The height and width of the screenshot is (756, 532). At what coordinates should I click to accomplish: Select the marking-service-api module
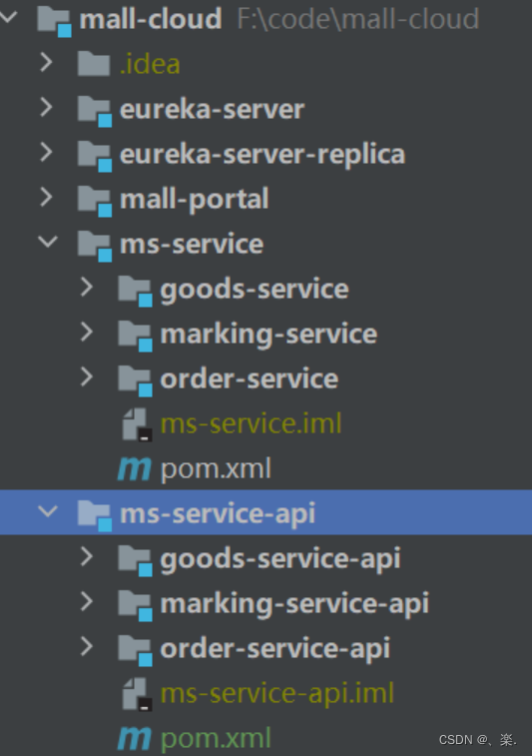pos(294,604)
